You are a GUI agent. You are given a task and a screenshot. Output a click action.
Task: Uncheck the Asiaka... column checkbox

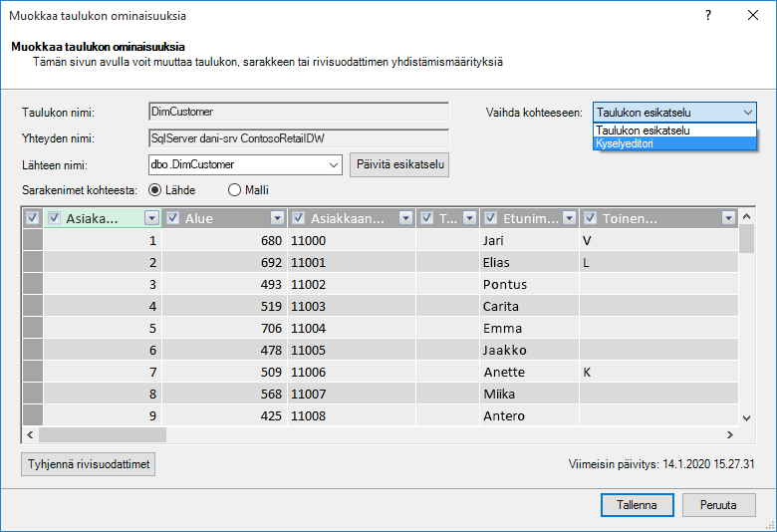pos(54,217)
